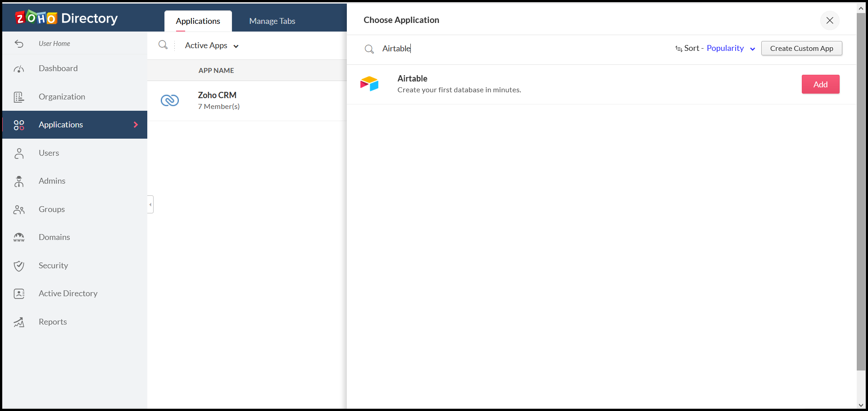Select the Admins sidebar icon
The image size is (868, 411).
[19, 181]
